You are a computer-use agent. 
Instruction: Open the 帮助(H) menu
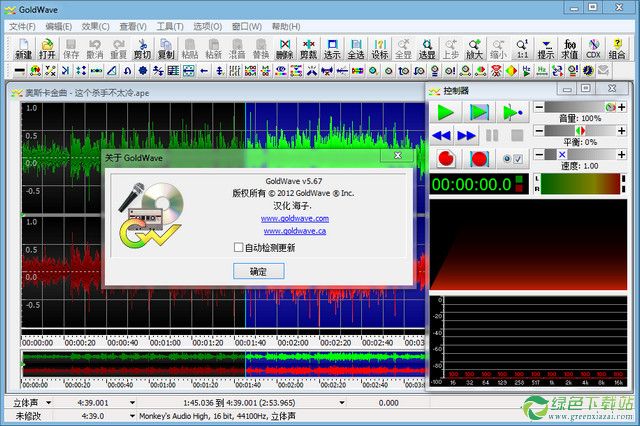tap(286, 27)
